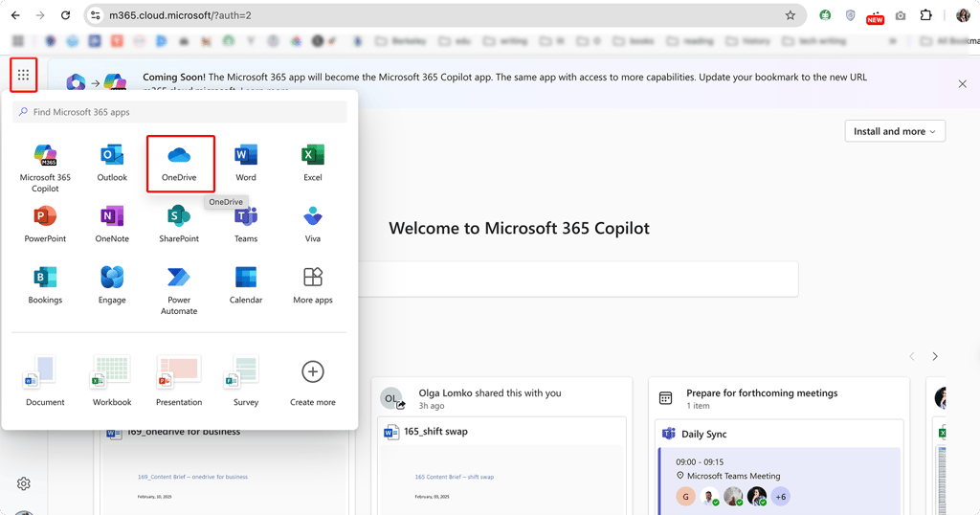Click the Copilot chat input box
Image resolution: width=980 pixels, height=515 pixels.
tap(578, 279)
